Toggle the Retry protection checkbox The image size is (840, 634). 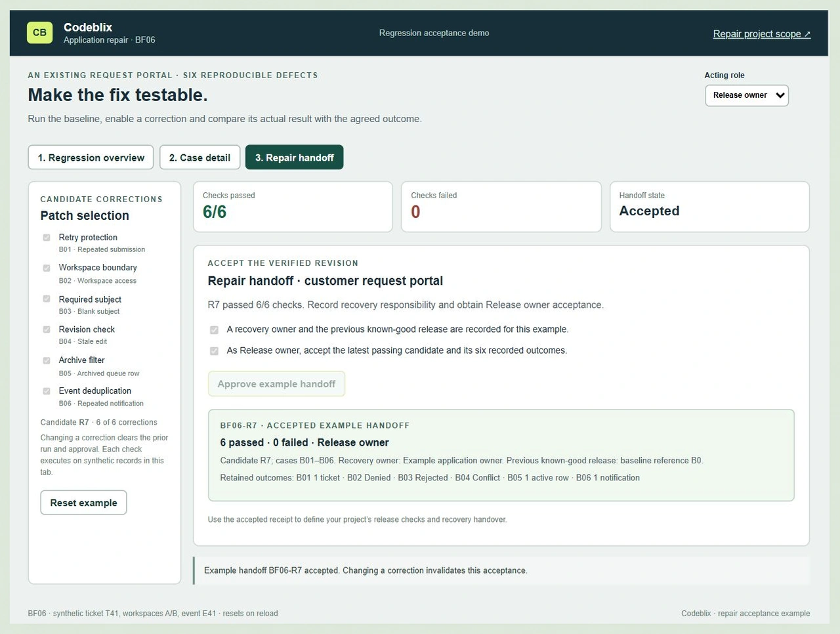coord(47,238)
